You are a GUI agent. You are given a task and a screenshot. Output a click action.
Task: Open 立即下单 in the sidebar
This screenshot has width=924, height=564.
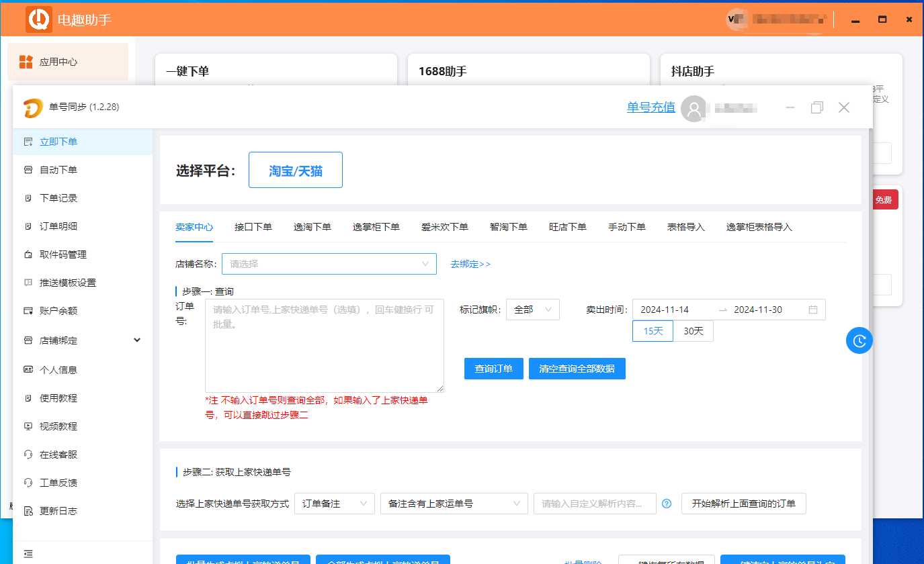[x=82, y=142]
